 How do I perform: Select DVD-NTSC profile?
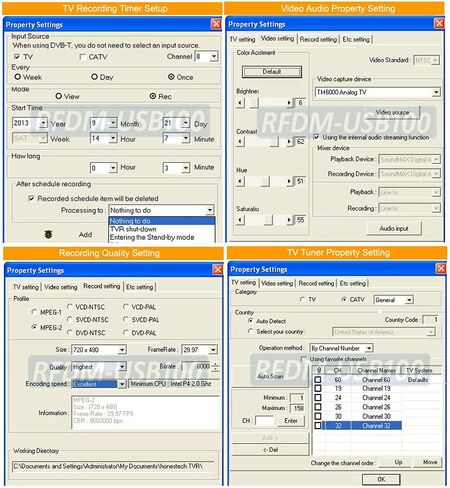coord(70,332)
